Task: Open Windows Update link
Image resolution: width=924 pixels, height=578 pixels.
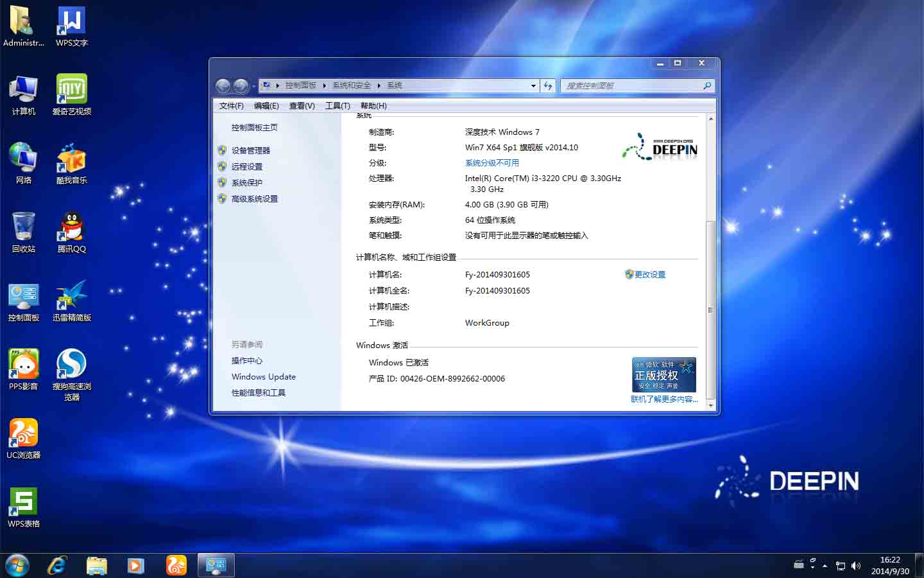Action: pyautogui.click(x=264, y=377)
